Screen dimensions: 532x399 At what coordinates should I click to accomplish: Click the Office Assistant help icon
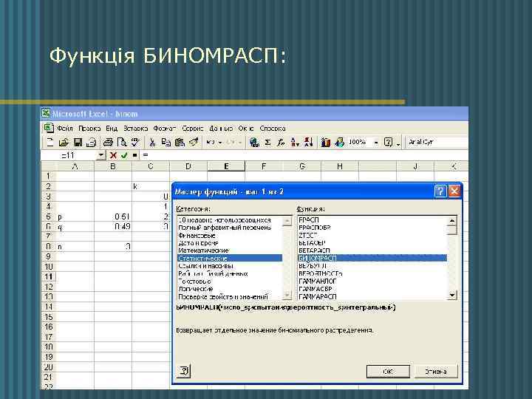[x=388, y=142]
